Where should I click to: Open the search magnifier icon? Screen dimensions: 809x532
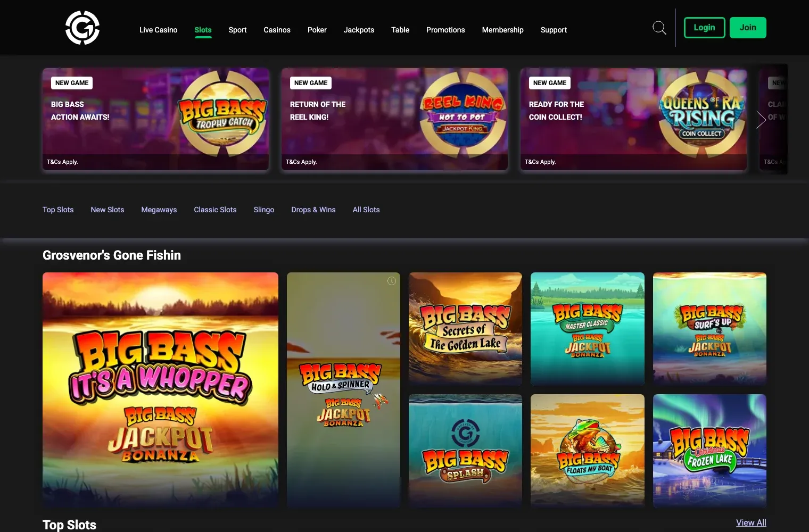coord(659,28)
